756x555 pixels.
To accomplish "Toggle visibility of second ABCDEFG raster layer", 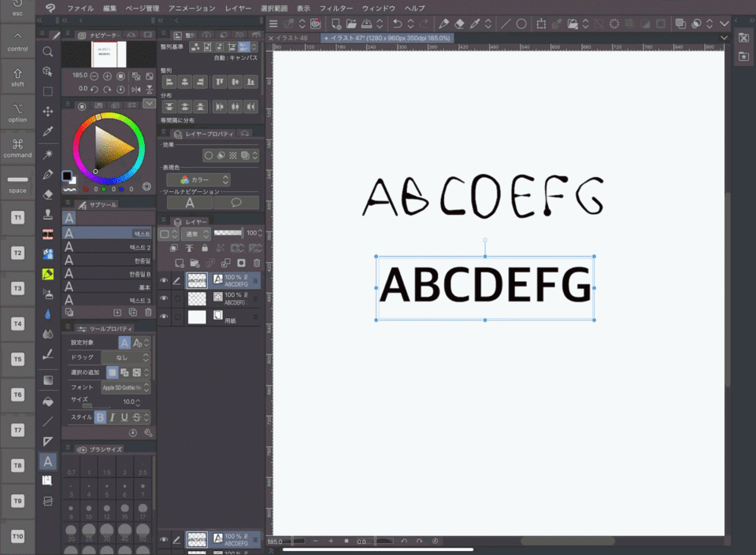I will pos(164,298).
